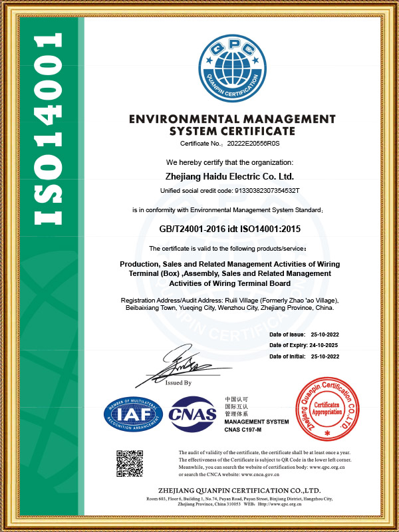399x532 pixels.
Task: Click footer address line 'Room 603, Floor 6'
Action: [x=239, y=499]
